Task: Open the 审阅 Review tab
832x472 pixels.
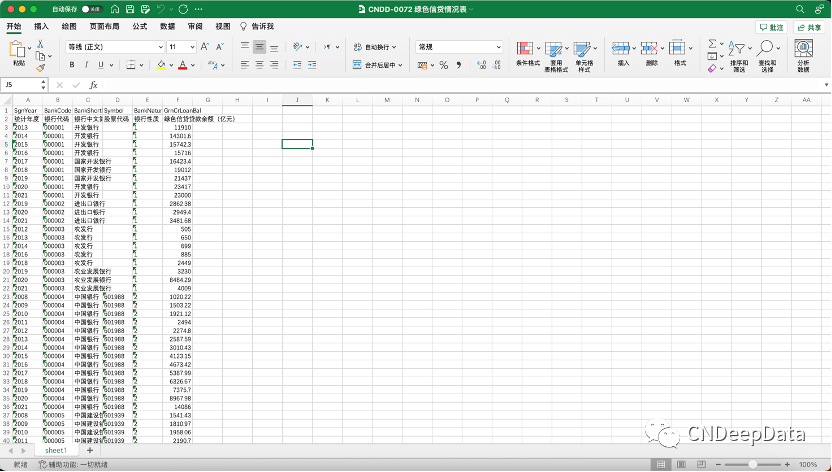Action: coord(195,27)
